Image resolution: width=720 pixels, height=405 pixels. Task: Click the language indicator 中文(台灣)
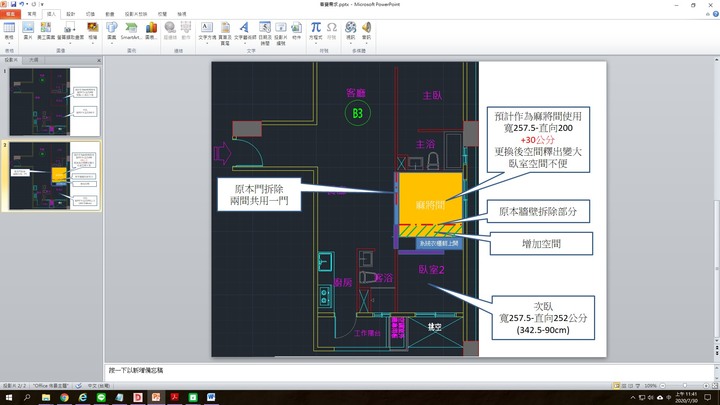click(x=98, y=386)
